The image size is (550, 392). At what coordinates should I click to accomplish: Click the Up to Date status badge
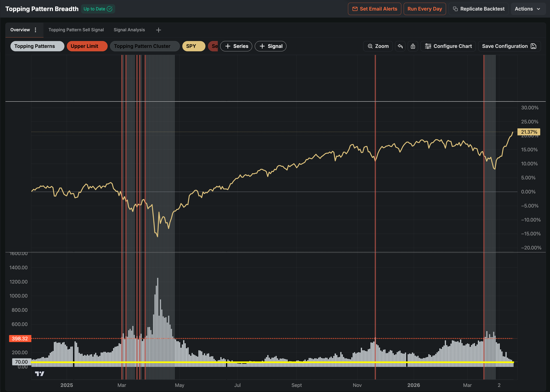[x=98, y=9]
